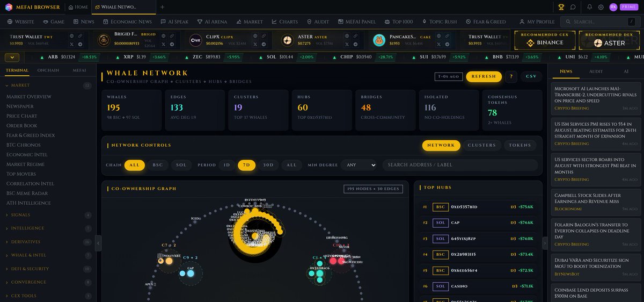
Task: Open the question mark help button
Action: pos(511,76)
